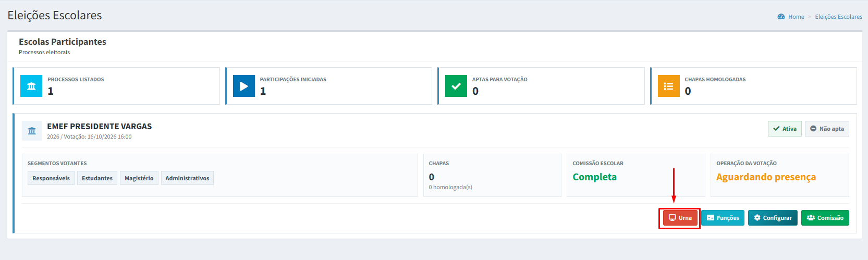
Task: Click the people icon in Comissão button
Action: click(811, 218)
